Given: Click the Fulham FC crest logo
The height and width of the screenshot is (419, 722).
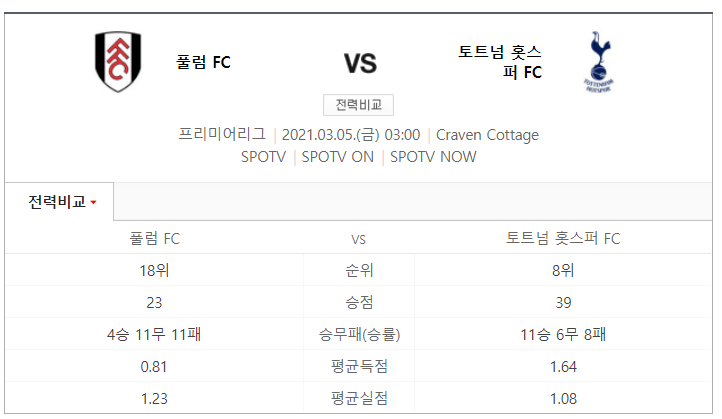Looking at the screenshot, I should click(118, 62).
